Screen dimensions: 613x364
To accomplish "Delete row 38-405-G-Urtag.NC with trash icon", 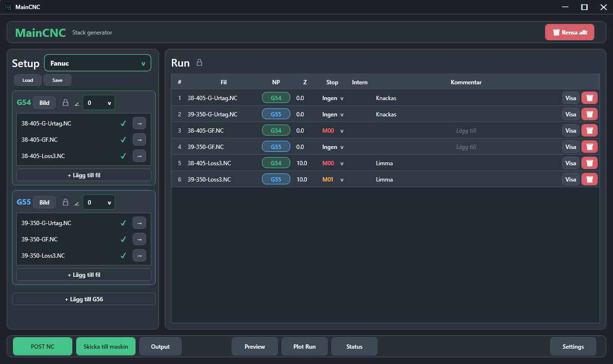I will 590,98.
